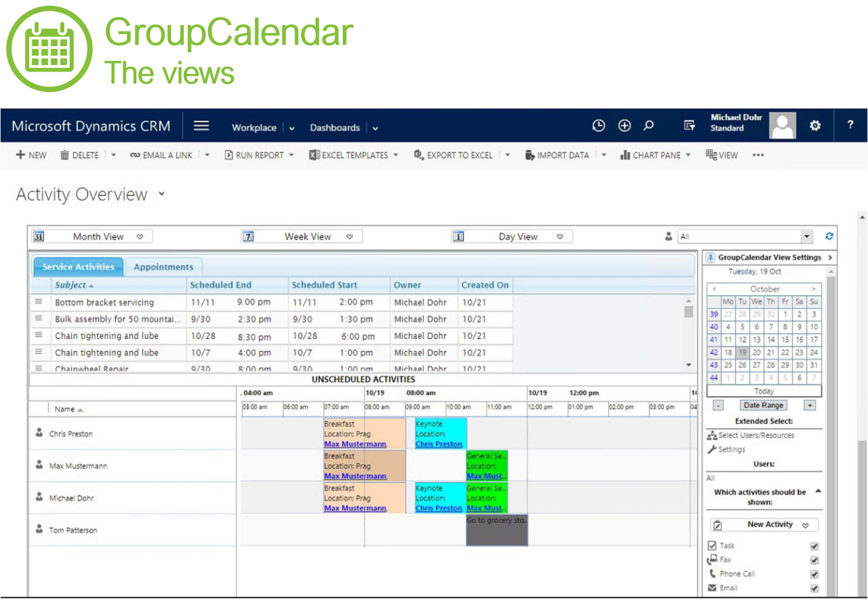Click IMPORT DATA command
The width and height of the screenshot is (868, 604).
click(x=557, y=155)
